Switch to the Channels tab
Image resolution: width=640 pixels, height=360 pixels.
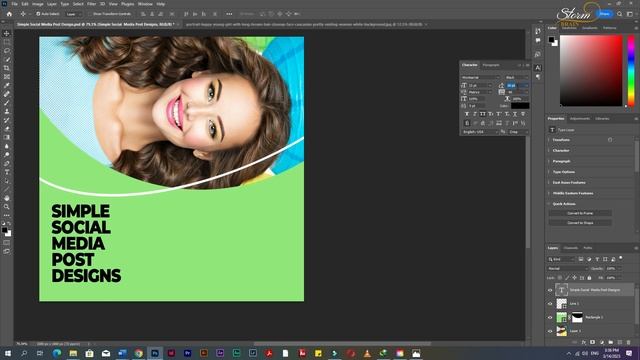571,248
